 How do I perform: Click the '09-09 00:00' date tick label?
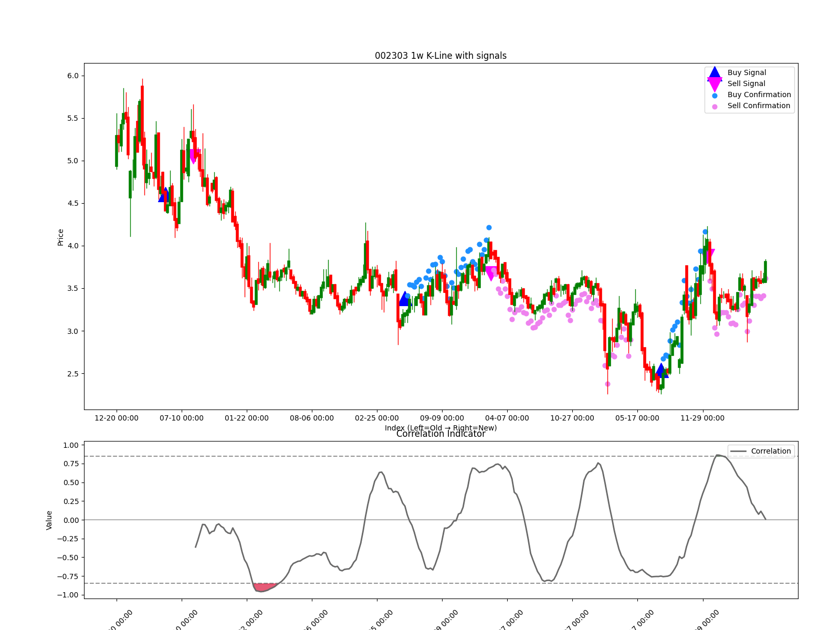[x=442, y=418]
